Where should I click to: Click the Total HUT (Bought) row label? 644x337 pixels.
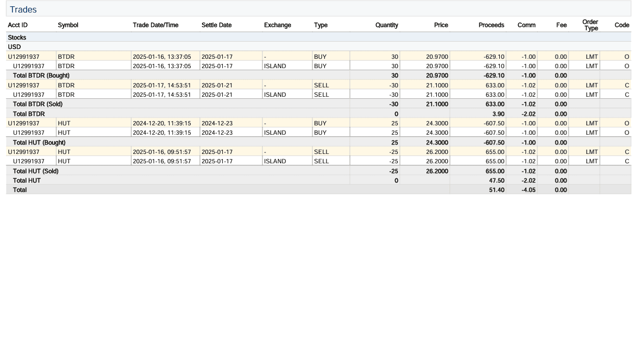(39, 142)
